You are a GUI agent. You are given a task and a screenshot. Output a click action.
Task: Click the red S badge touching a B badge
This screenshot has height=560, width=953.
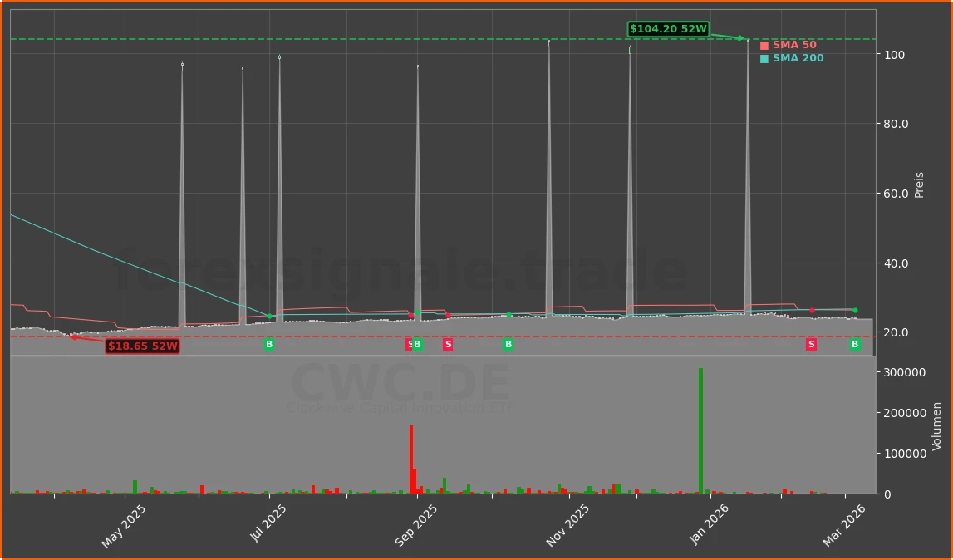(x=410, y=344)
